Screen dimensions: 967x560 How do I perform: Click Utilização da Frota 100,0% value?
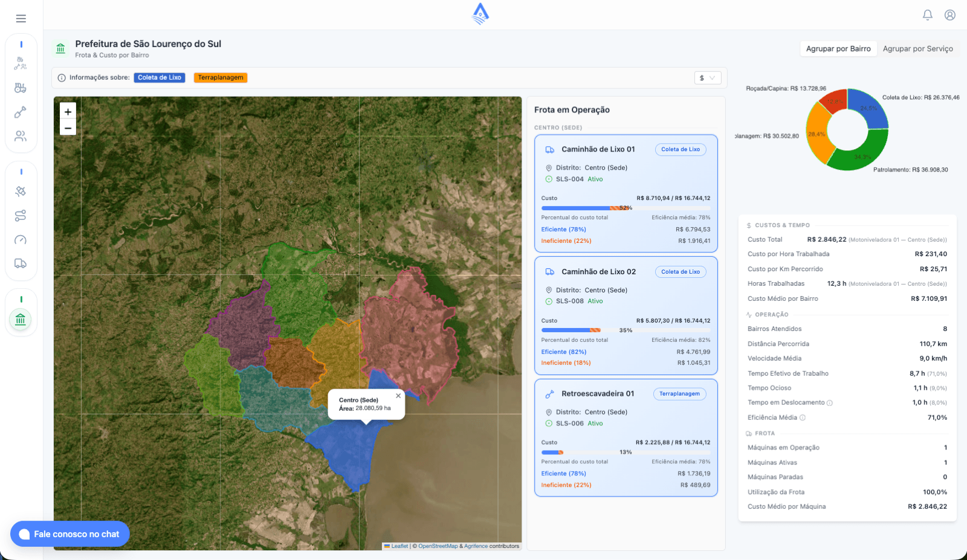click(935, 492)
